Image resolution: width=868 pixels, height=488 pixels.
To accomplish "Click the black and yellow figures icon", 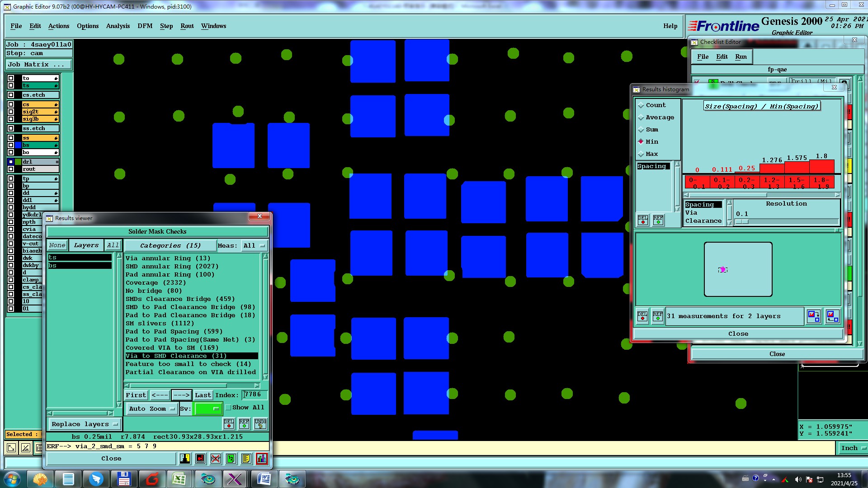I will tap(185, 459).
